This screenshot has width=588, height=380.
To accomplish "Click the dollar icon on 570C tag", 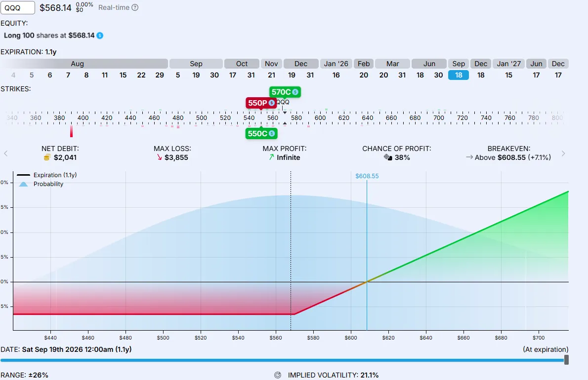I will [x=295, y=92].
